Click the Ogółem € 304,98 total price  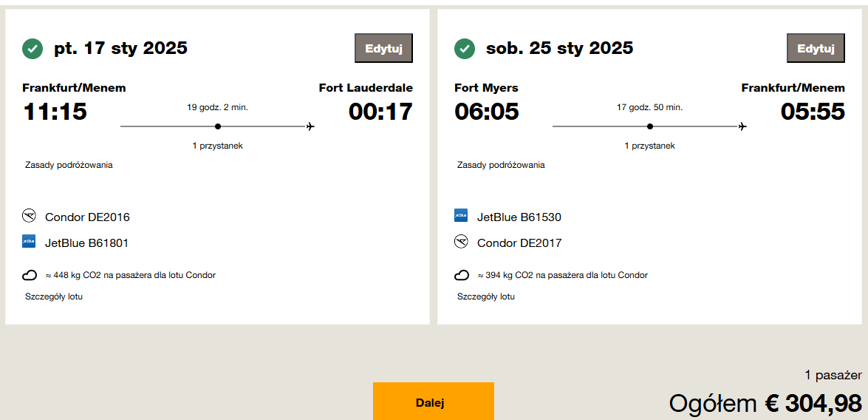[x=765, y=403]
